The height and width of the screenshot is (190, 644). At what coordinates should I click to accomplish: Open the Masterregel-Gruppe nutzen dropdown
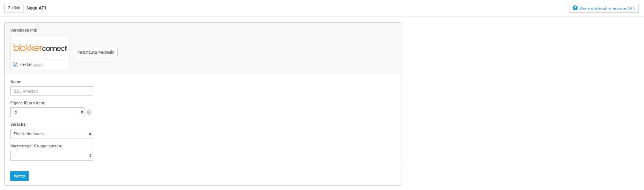[51, 156]
